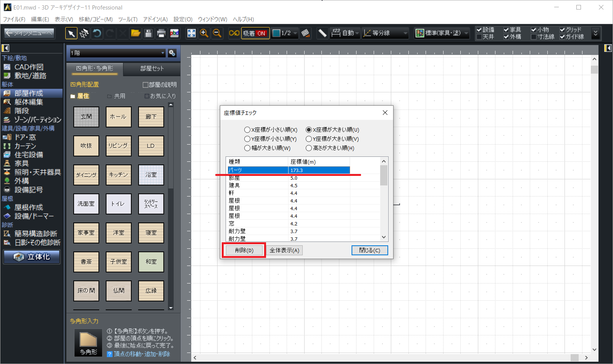
Task: Select the ruler measure tool
Action: (323, 34)
